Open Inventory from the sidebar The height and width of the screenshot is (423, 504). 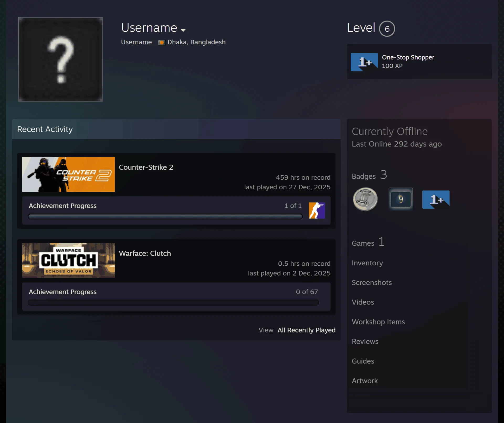(367, 263)
